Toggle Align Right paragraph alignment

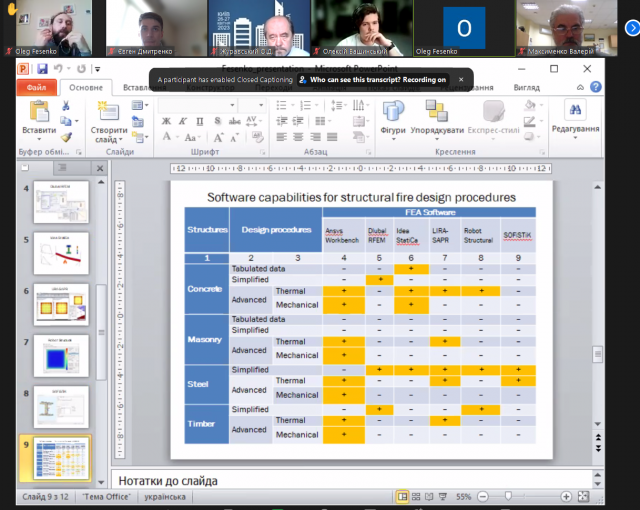click(x=315, y=137)
